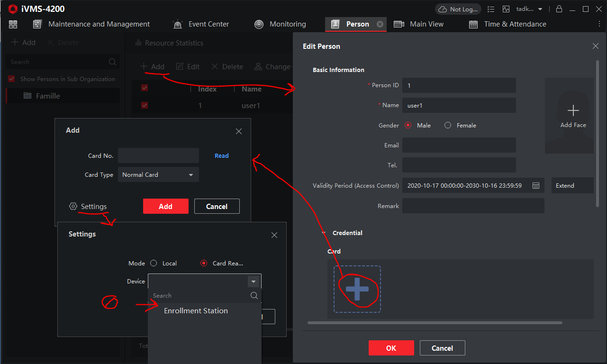The width and height of the screenshot is (607, 364).
Task: Open the modules grid icon top-left
Action: click(x=13, y=24)
